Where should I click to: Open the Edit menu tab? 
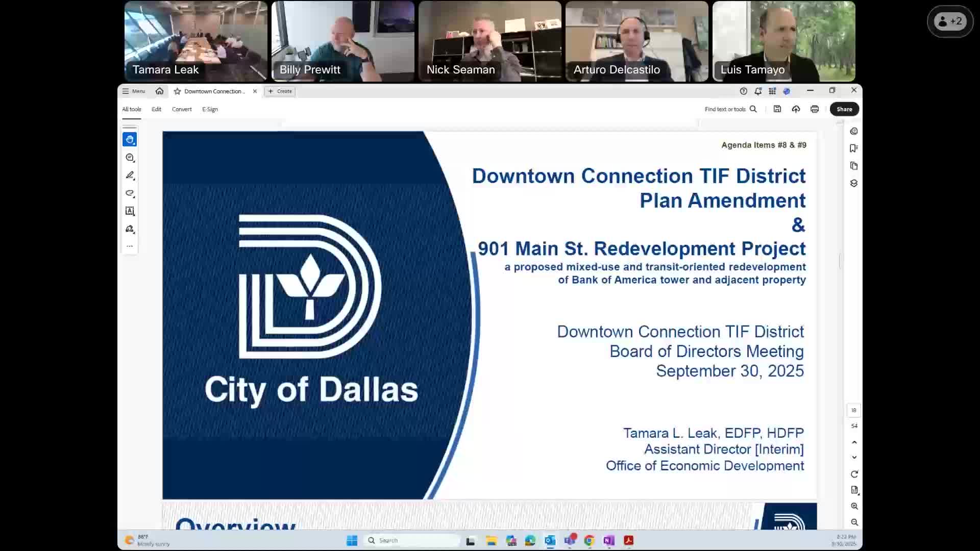(x=156, y=109)
